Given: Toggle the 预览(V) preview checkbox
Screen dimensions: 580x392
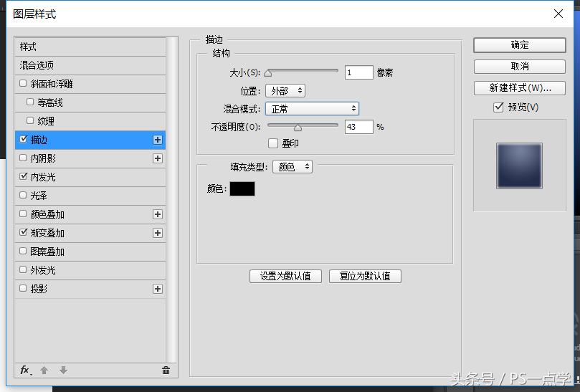Looking at the screenshot, I should coord(498,107).
